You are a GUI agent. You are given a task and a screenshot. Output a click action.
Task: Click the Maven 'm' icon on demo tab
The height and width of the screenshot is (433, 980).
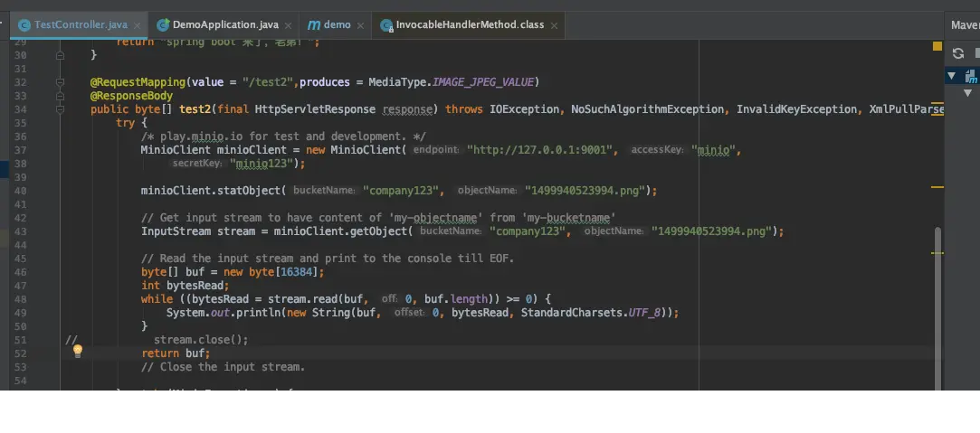[x=314, y=25]
